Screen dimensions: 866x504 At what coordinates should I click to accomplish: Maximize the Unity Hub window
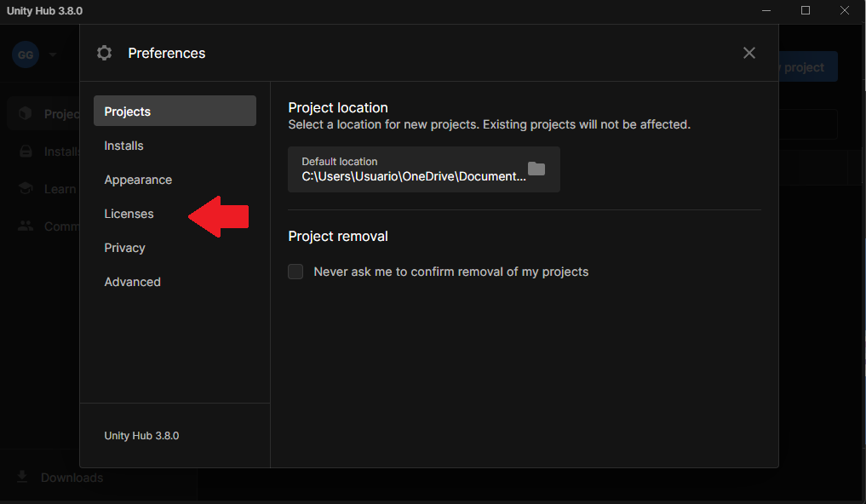806,10
